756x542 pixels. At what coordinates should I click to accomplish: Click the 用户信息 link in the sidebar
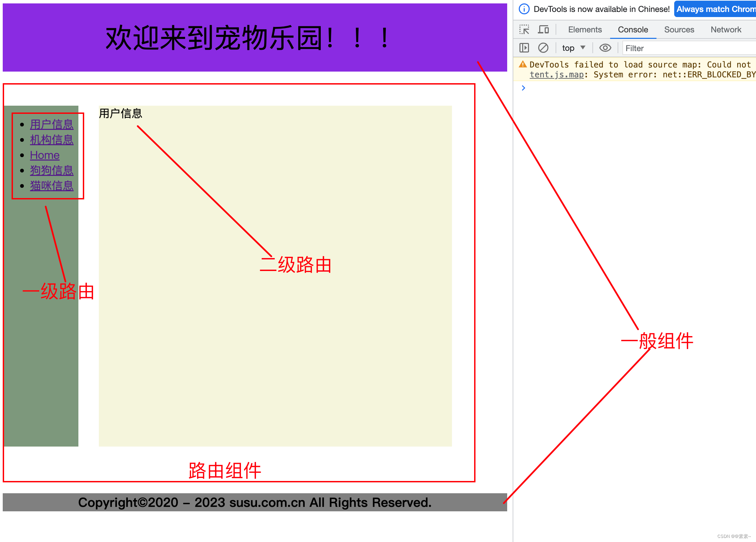point(51,124)
